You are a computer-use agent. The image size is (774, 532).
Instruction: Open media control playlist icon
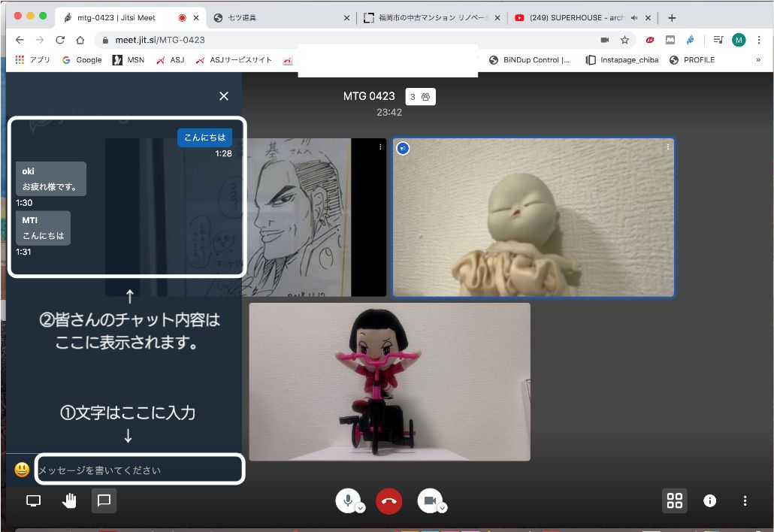718,40
